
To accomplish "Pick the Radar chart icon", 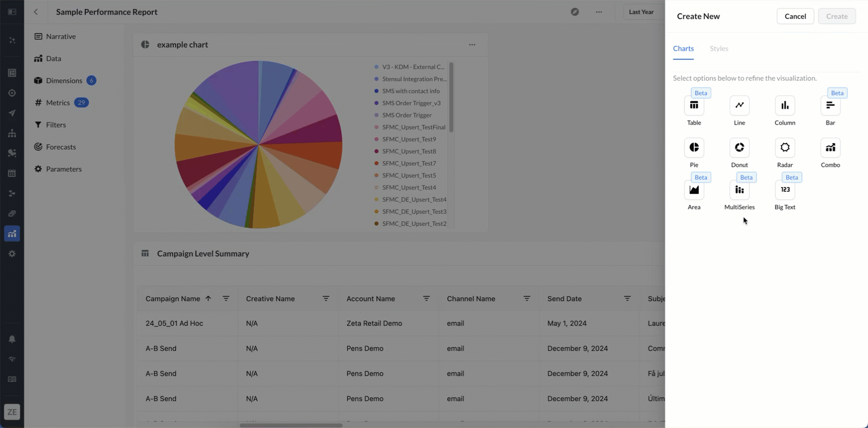I will click(785, 147).
